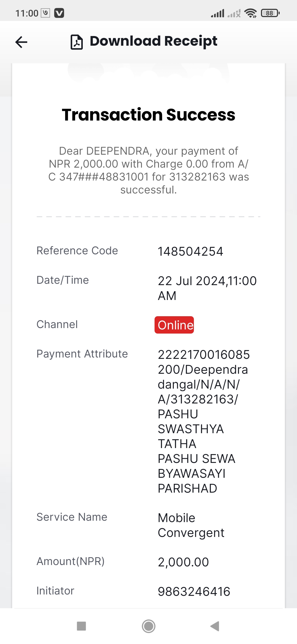This screenshot has width=297, height=644.
Task: Tap the amount value 2,000.00
Action: 183,562
